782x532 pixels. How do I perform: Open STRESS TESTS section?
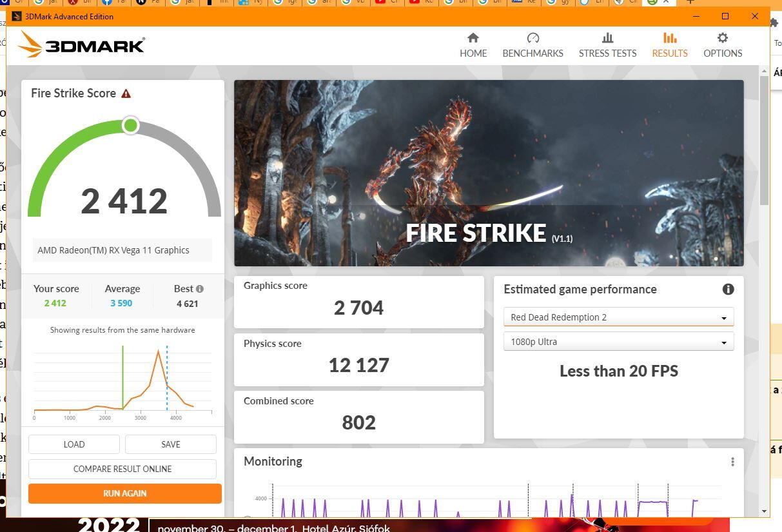click(x=607, y=45)
